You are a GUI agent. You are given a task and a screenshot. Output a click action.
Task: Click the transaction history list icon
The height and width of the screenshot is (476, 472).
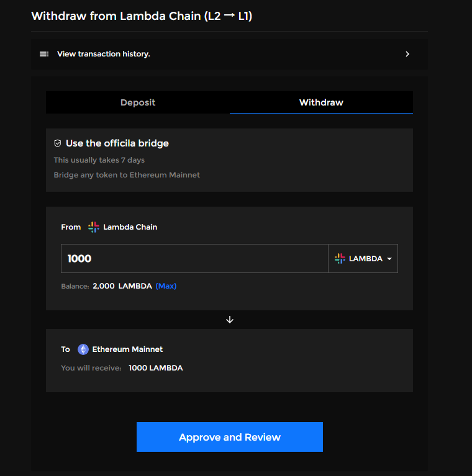tap(44, 54)
